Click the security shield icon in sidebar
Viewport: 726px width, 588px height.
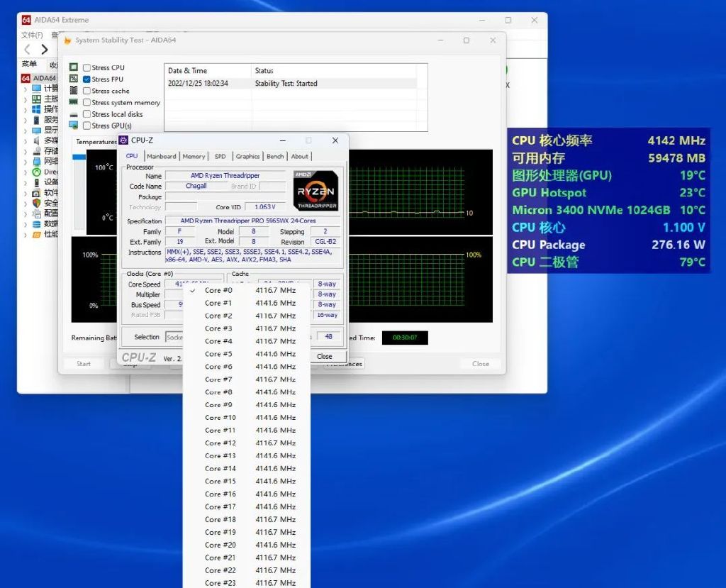point(36,203)
